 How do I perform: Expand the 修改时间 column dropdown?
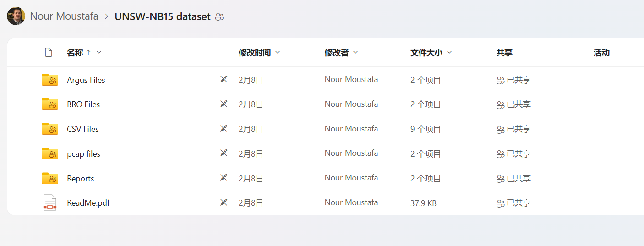[277, 53]
